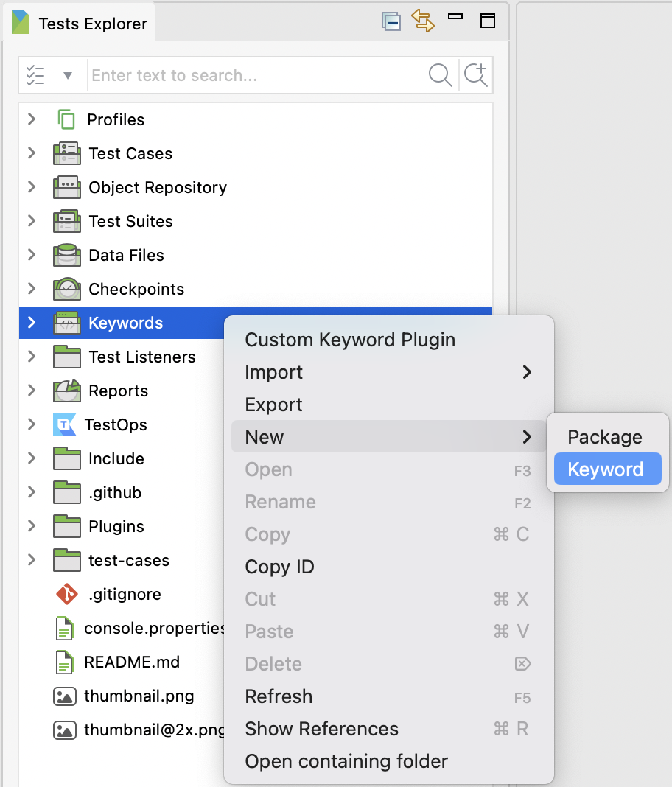Image resolution: width=672 pixels, height=787 pixels.
Task: Click the Test Cases icon
Action: (x=67, y=153)
